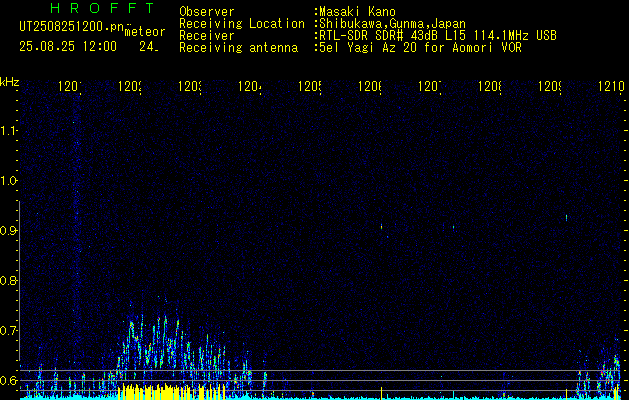Click the word "meteor" under the file name
Screen dimensions: 629x400
click(145, 32)
